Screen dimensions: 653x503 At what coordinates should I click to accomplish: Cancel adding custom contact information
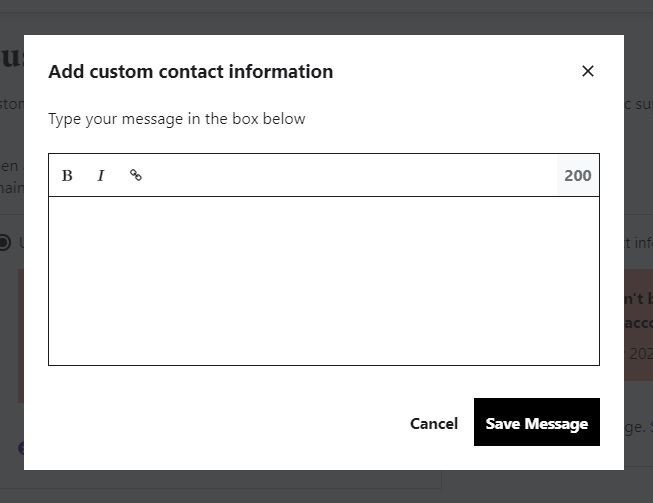point(434,423)
